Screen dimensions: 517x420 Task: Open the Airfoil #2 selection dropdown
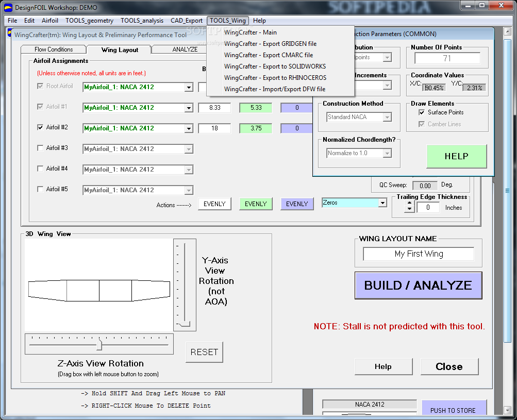pyautogui.click(x=189, y=128)
